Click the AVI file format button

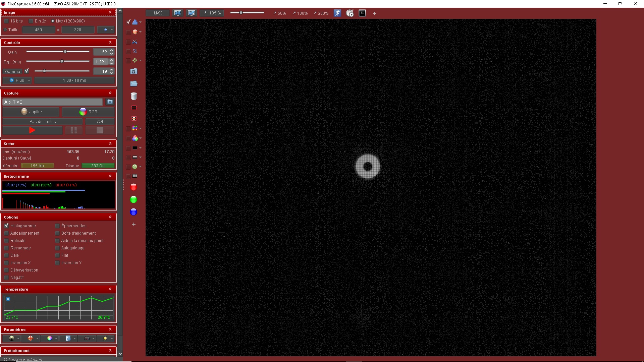[100, 122]
